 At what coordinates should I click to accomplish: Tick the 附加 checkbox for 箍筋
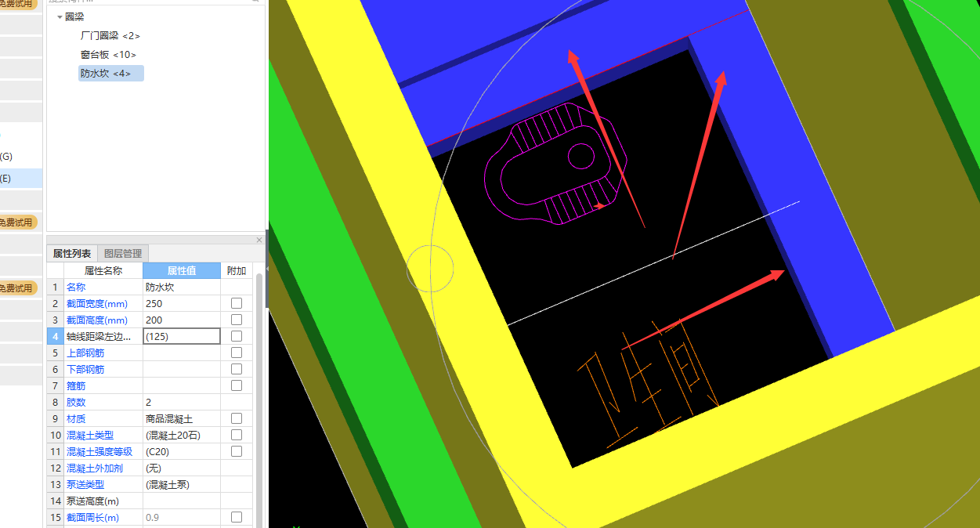click(237, 385)
